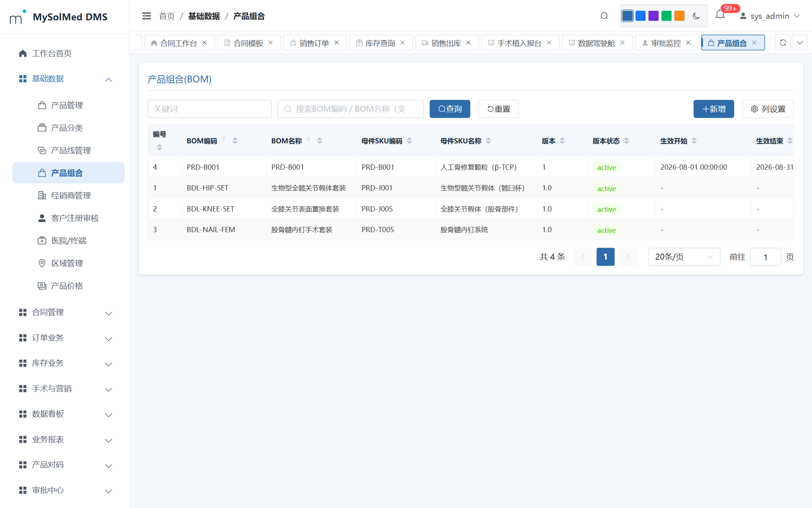Sort by 母件SKU编码 column
Viewport: 812px width, 508px height.
click(410, 141)
